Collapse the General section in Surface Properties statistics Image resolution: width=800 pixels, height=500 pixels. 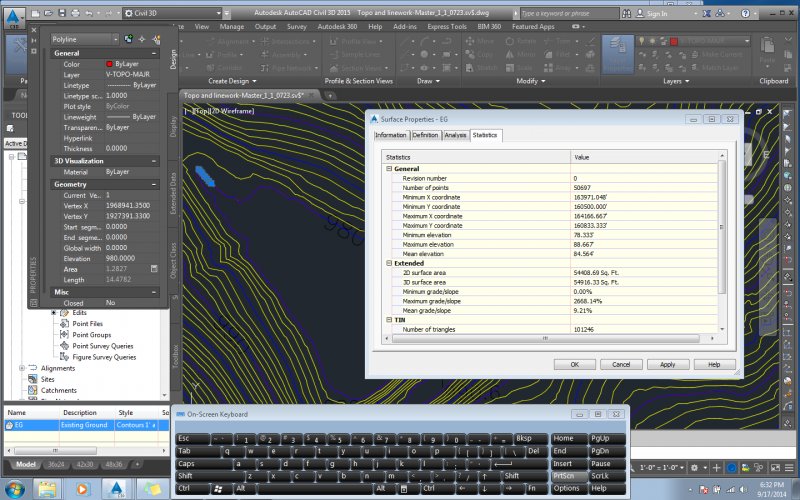(x=389, y=169)
